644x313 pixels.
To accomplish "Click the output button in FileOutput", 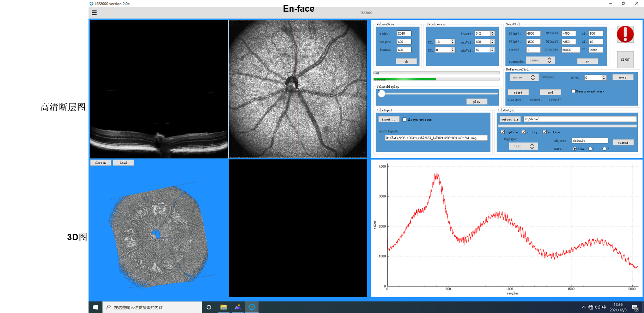I will (x=623, y=143).
